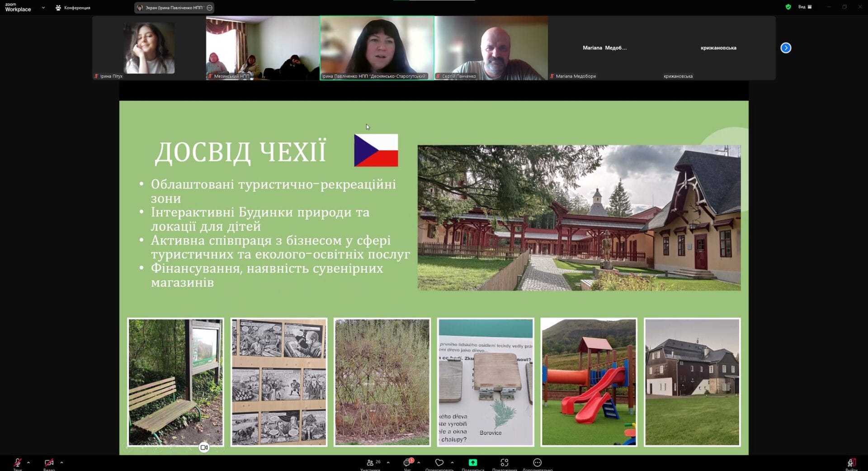Expand video options arrow beside Видео
The image size is (868, 471).
[61, 462]
